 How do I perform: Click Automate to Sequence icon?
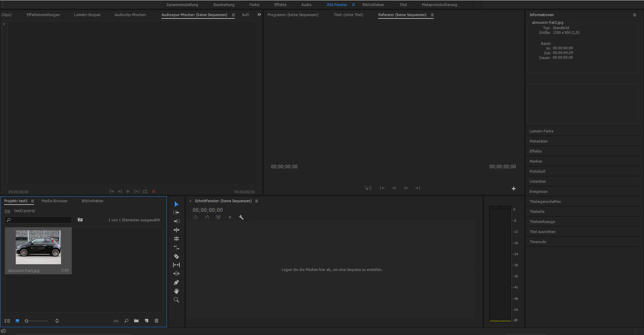point(116,321)
